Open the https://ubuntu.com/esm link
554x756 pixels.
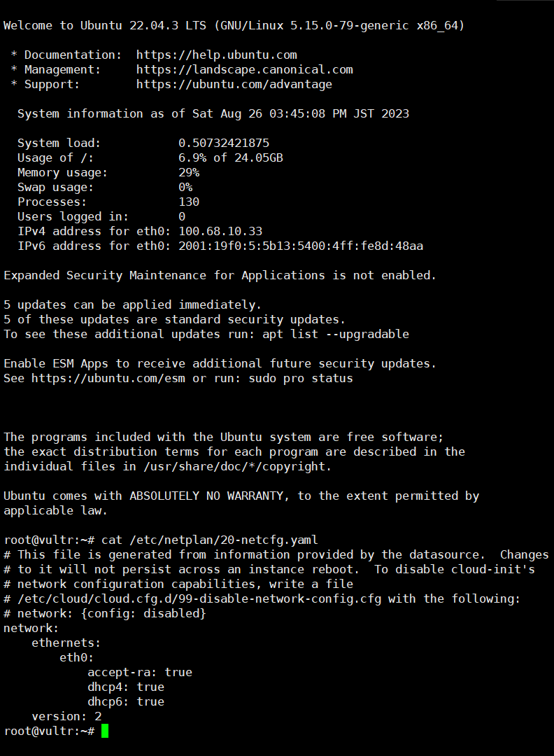click(108, 379)
